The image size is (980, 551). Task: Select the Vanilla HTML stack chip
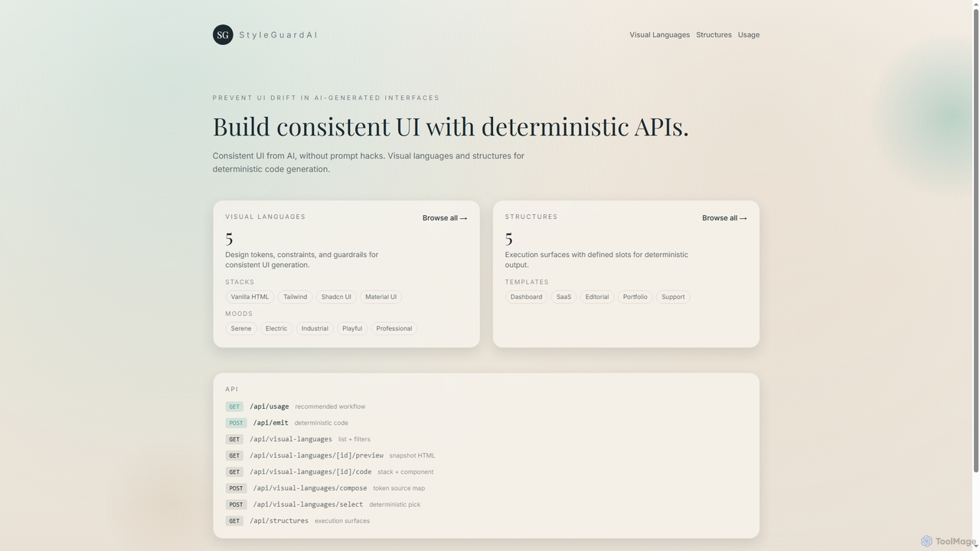tap(250, 297)
